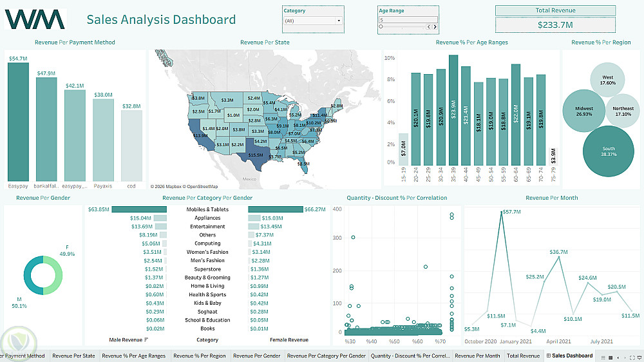
Task: Select the Midwest region bubble
Action: click(583, 111)
